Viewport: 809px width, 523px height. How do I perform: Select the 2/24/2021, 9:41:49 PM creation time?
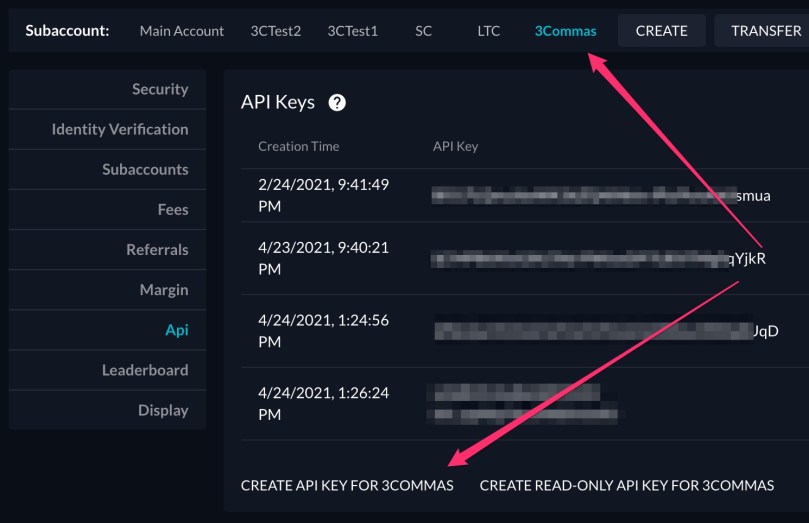323,195
